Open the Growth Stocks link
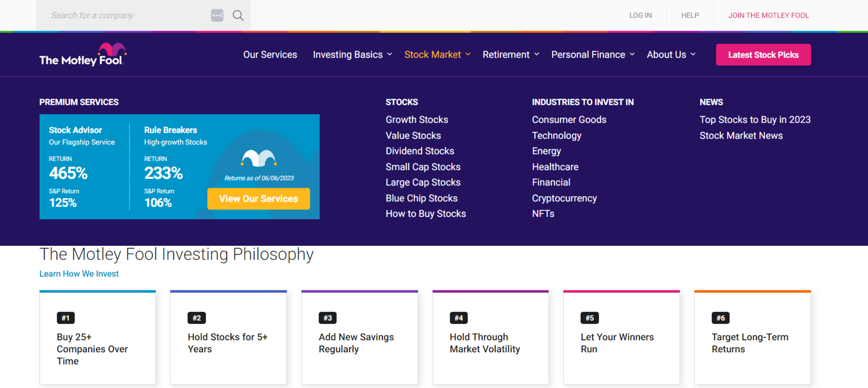The height and width of the screenshot is (388, 868). [x=416, y=120]
